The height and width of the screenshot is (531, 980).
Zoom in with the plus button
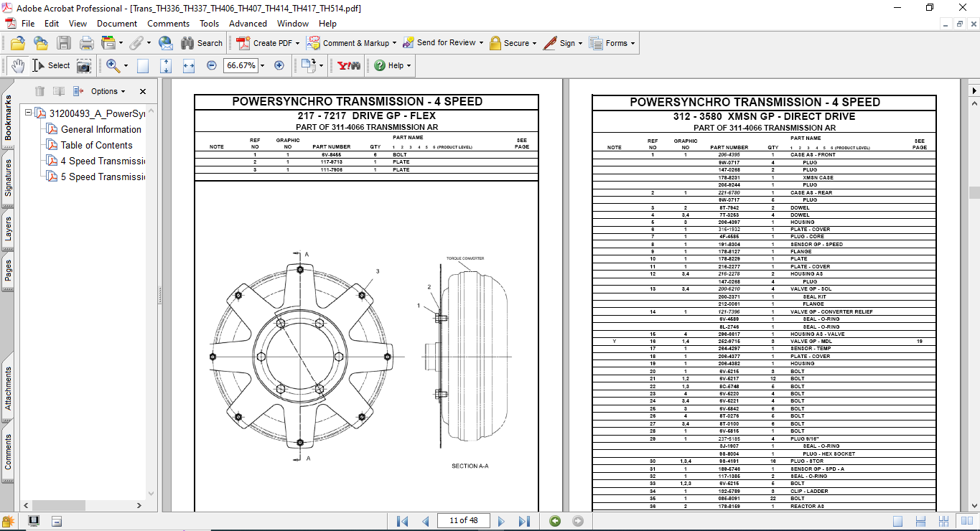click(279, 65)
